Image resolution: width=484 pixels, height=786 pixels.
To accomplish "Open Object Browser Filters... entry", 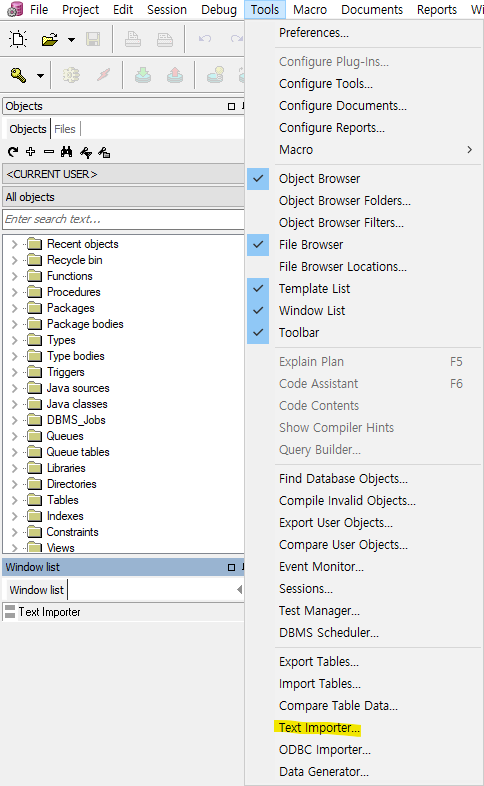I will pyautogui.click(x=341, y=223).
